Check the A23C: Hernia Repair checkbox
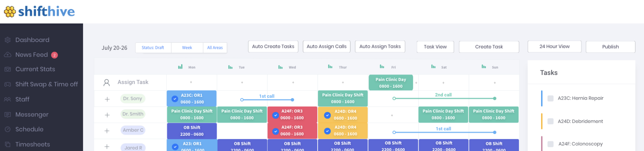 pos(550,98)
